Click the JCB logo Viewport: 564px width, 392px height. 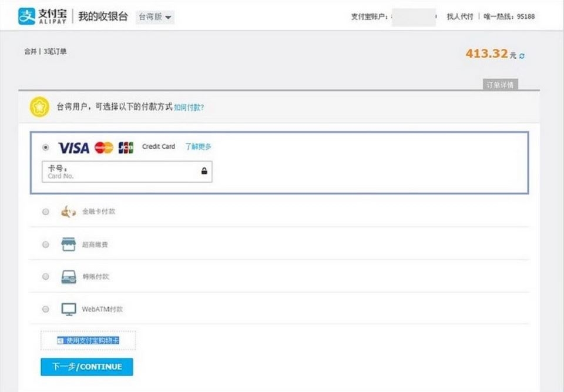pyautogui.click(x=126, y=148)
